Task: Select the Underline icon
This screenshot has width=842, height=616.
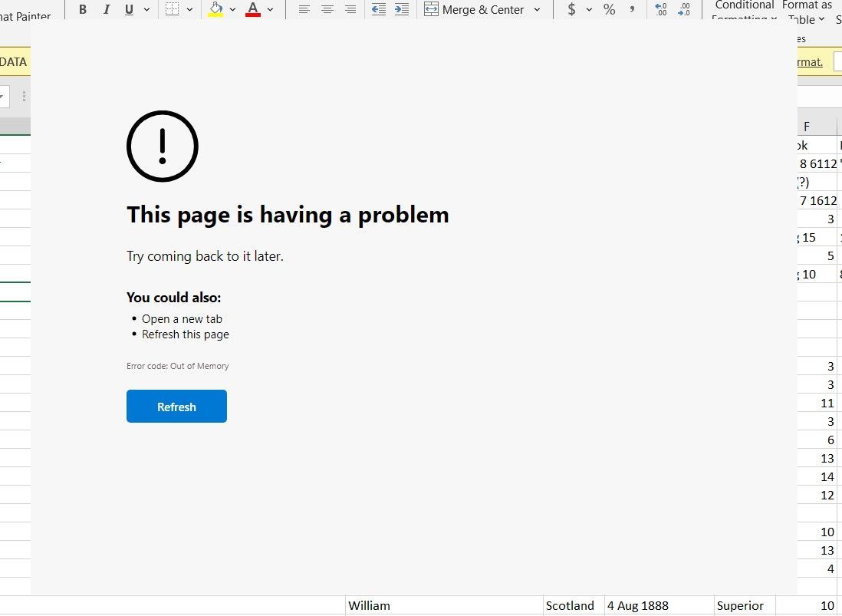Action: click(x=130, y=9)
